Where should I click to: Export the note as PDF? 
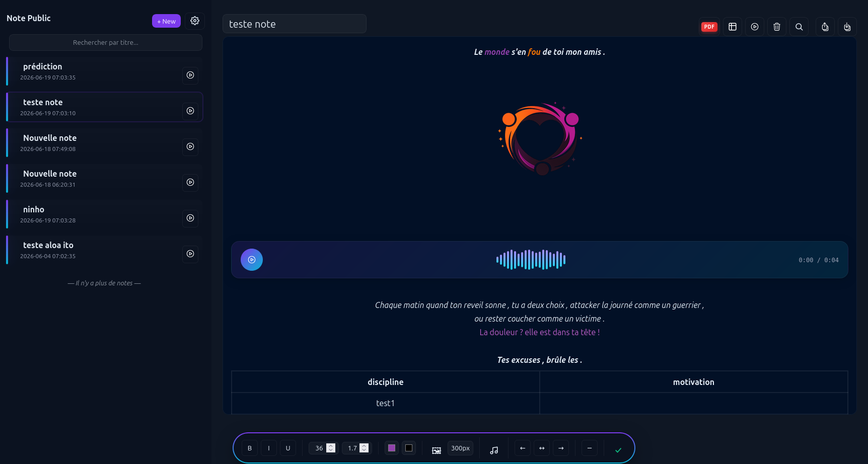[709, 27]
